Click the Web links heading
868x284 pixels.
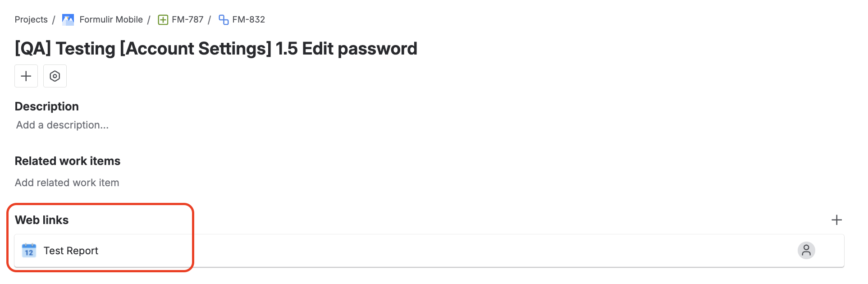(42, 220)
